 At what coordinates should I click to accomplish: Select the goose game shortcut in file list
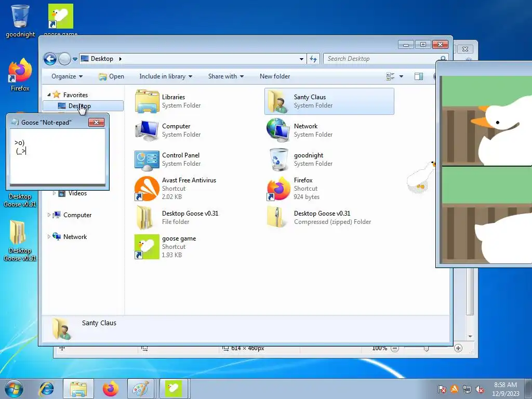pos(147,247)
